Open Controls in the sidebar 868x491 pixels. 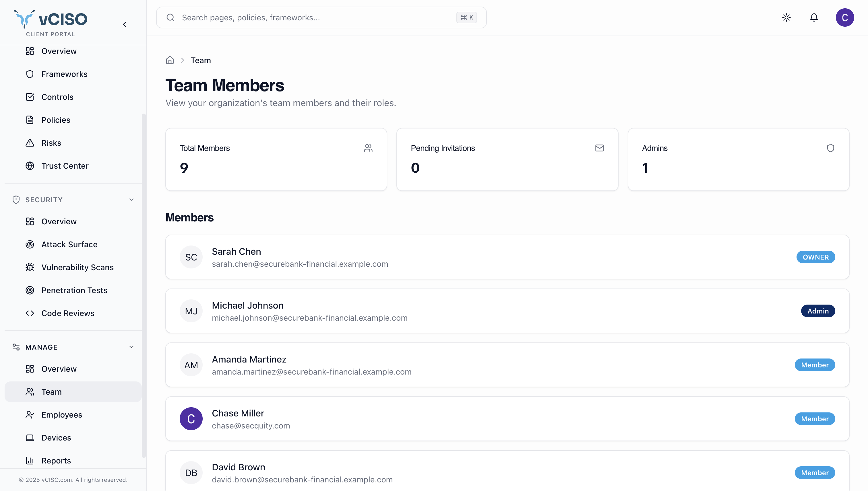coord(73,97)
